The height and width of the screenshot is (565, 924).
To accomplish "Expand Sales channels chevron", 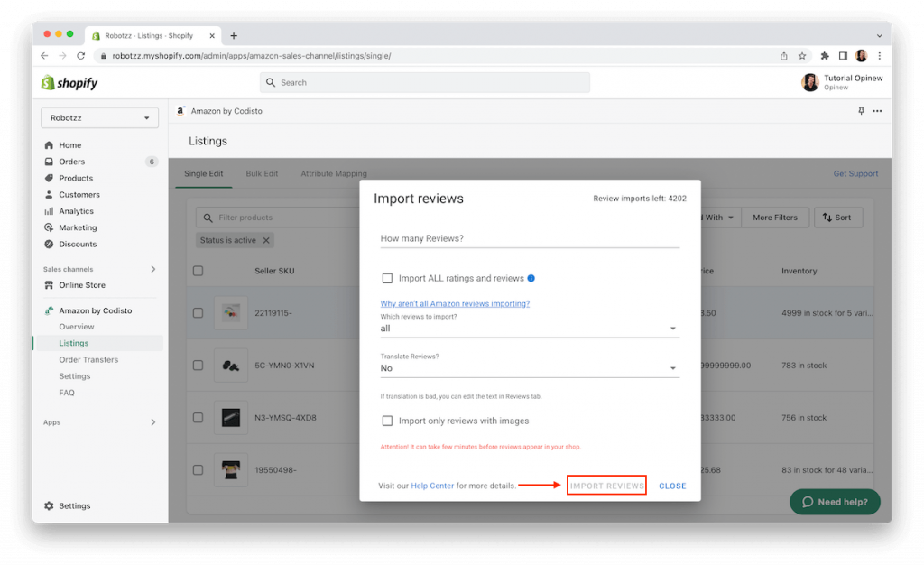I will (x=153, y=269).
